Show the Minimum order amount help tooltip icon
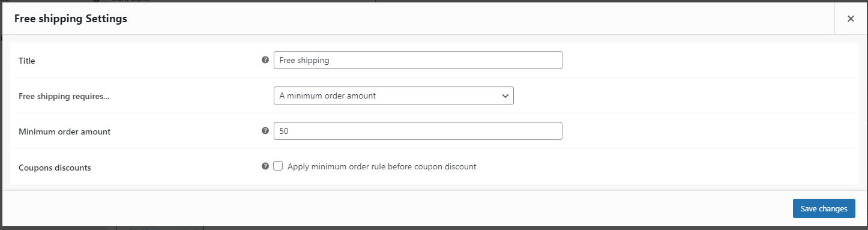 pyautogui.click(x=265, y=131)
